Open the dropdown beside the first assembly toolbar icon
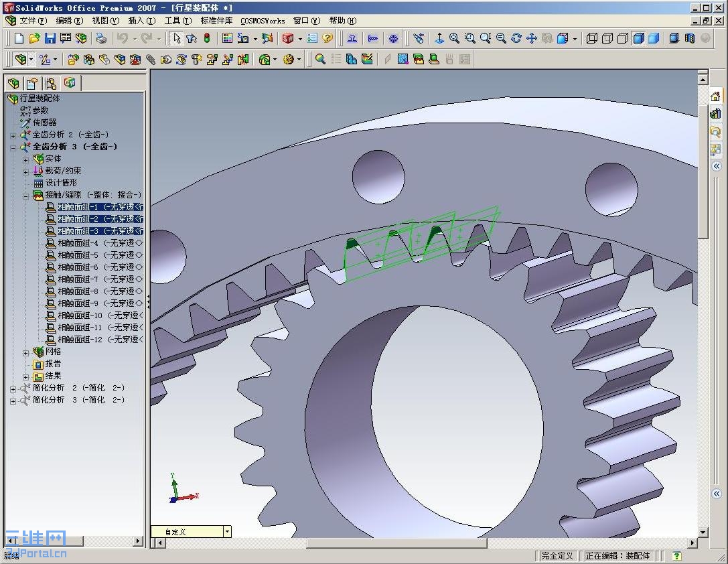 [31, 60]
